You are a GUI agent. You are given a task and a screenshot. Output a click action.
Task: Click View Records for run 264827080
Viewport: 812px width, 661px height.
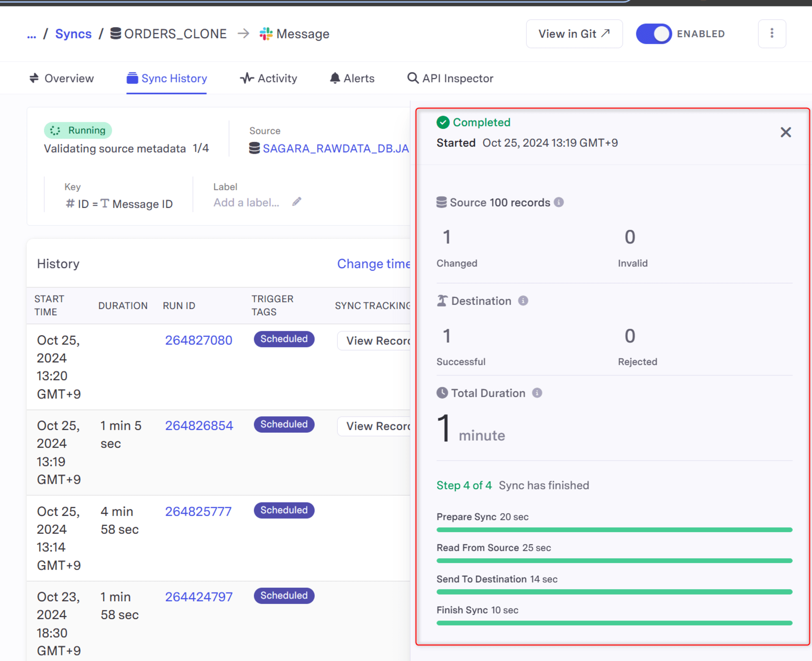pos(374,340)
